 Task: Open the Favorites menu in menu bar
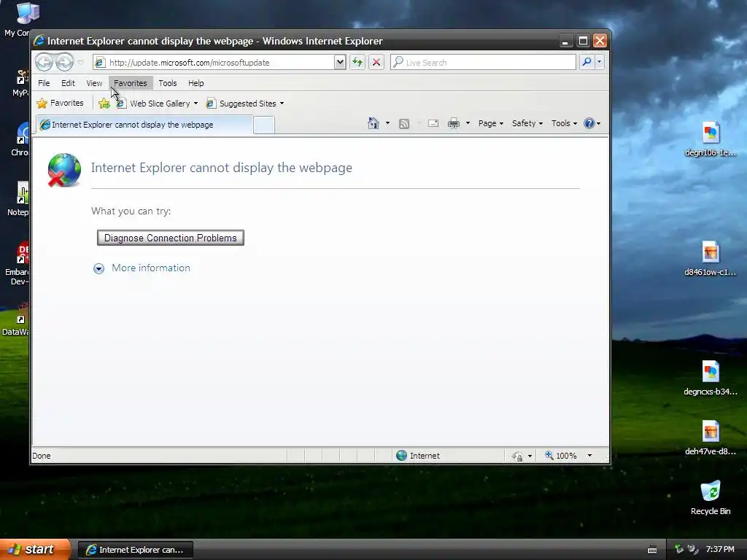click(131, 83)
